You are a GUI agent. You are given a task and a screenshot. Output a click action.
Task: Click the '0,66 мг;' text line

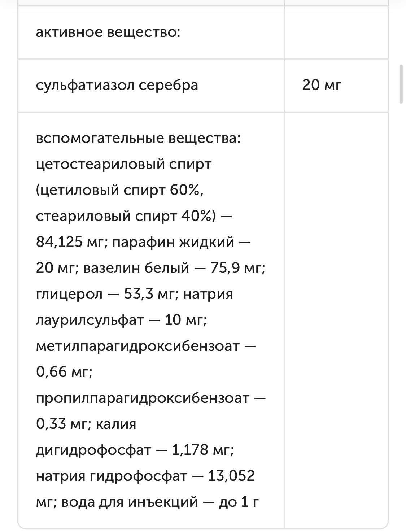point(64,372)
